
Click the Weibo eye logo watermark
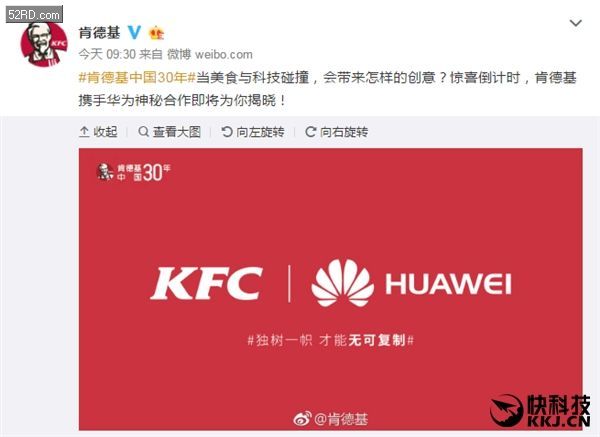303,418
